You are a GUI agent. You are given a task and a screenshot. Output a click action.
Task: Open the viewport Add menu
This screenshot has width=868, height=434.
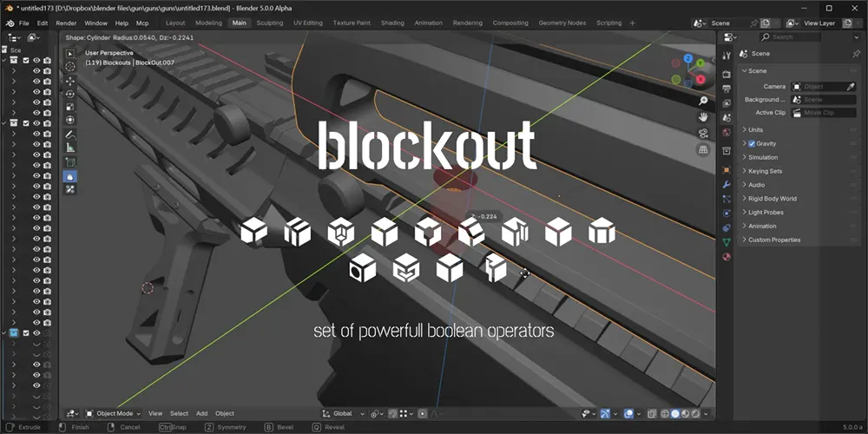202,413
